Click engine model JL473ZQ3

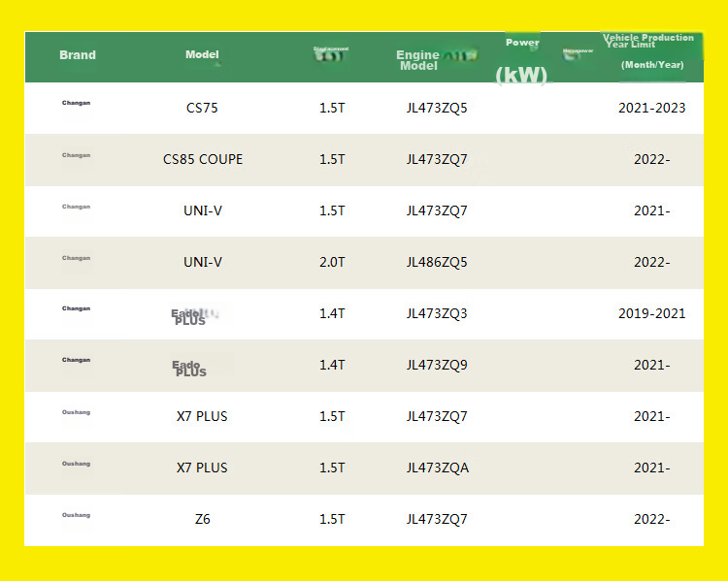tap(437, 313)
